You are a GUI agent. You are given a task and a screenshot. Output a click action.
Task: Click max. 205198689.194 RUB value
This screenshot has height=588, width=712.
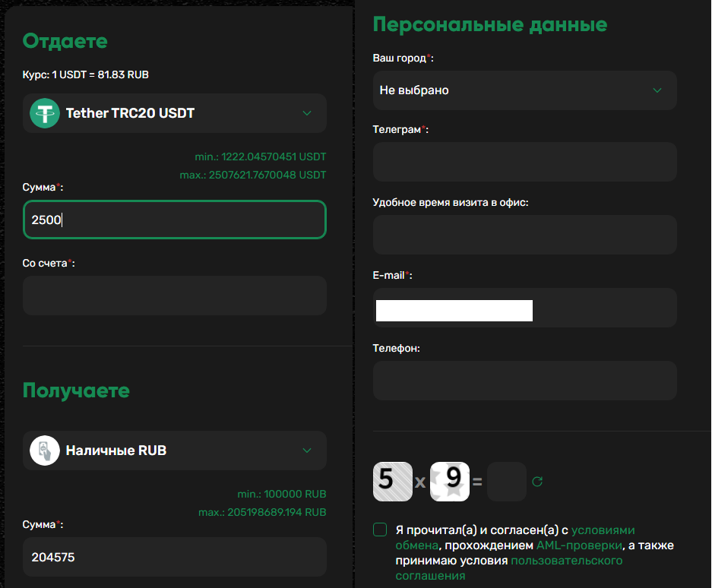(262, 512)
